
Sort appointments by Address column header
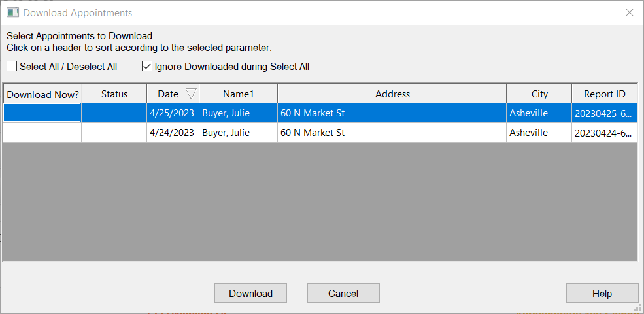(392, 94)
